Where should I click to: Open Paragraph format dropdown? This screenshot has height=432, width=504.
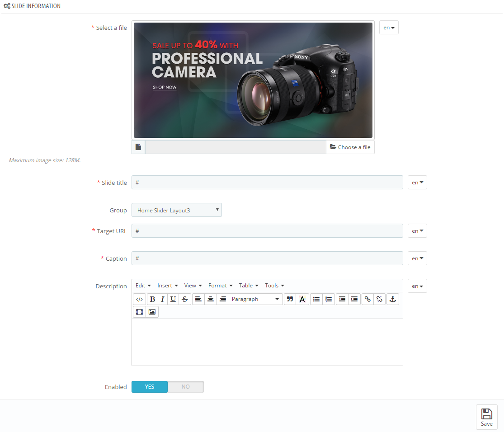pyautogui.click(x=255, y=299)
